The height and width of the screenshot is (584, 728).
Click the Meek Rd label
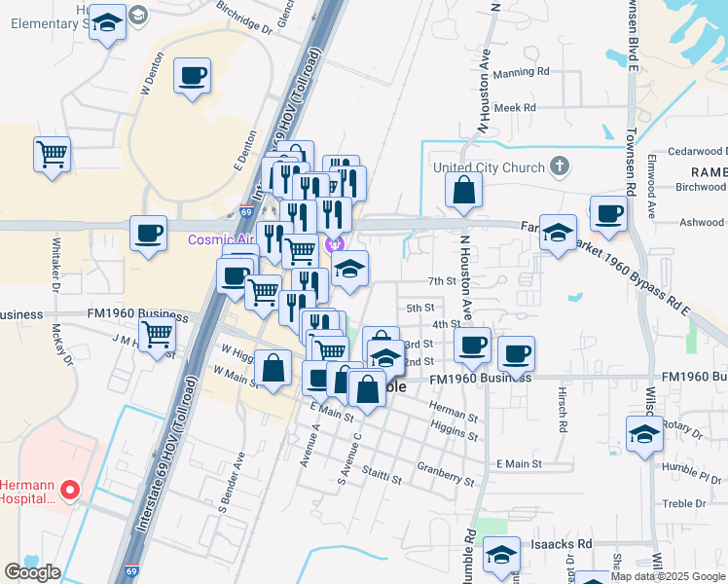pyautogui.click(x=515, y=108)
